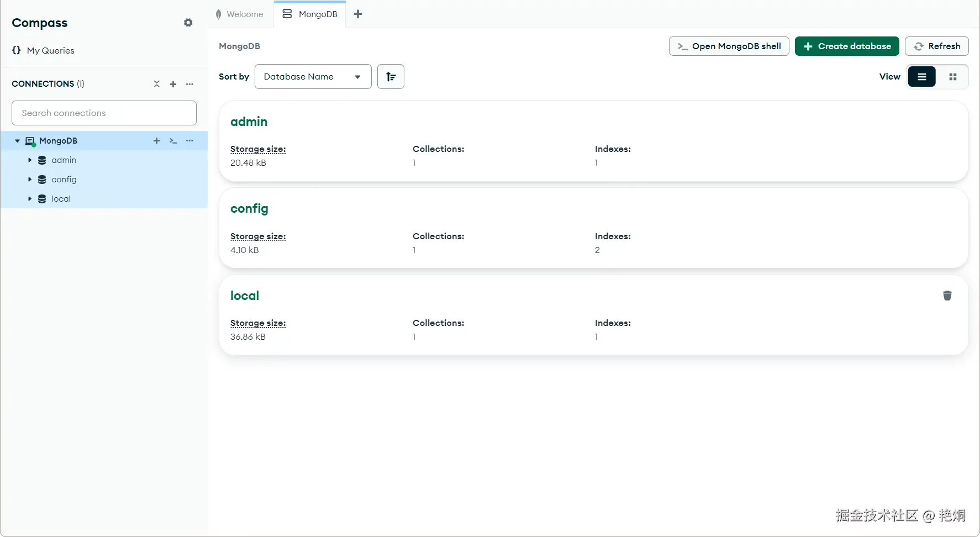Click Storage size label on admin card
The height and width of the screenshot is (537, 980).
tap(258, 149)
